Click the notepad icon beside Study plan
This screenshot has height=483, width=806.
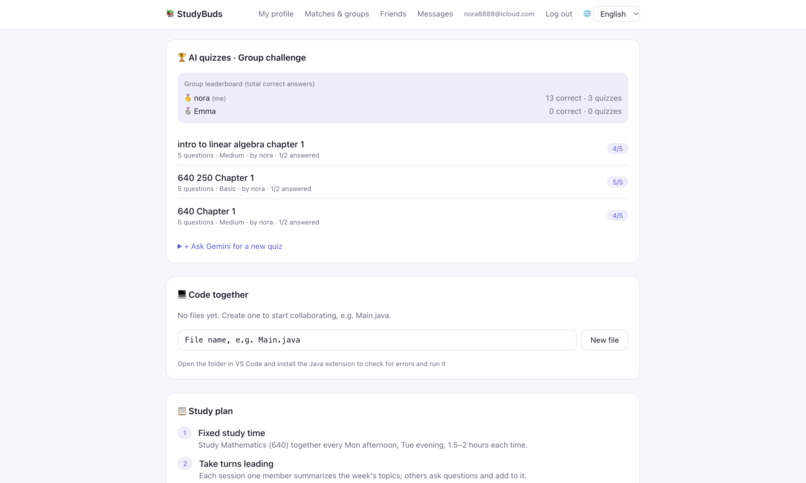tap(181, 411)
